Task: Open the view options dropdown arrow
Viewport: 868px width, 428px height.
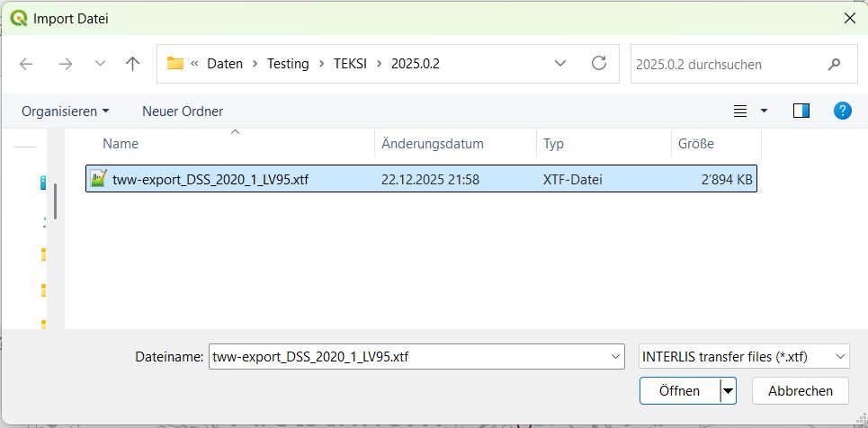Action: click(764, 111)
